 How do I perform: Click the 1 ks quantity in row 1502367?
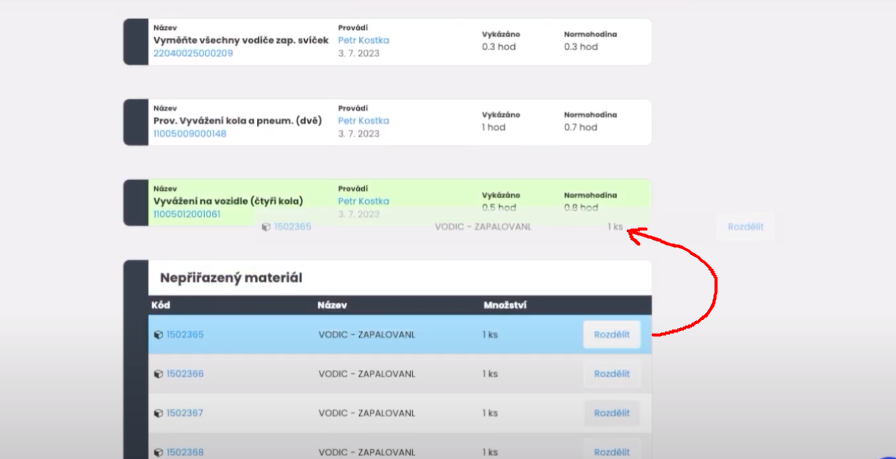coord(490,413)
